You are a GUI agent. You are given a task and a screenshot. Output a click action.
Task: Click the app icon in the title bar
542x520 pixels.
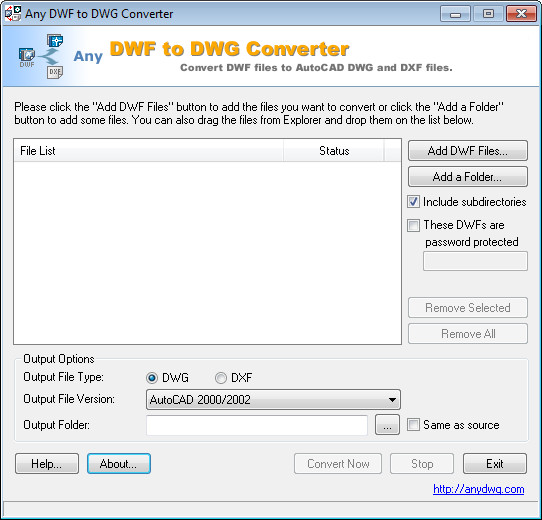pyautogui.click(x=13, y=14)
